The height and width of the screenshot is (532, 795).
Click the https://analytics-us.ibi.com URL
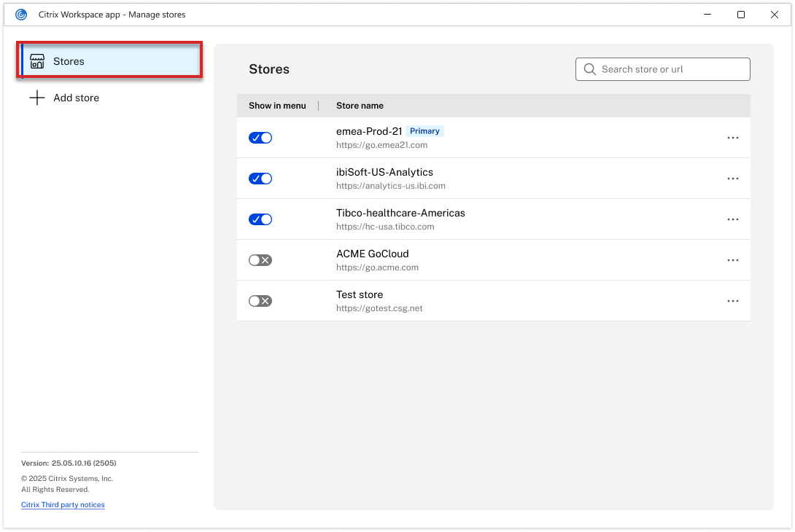coord(391,186)
